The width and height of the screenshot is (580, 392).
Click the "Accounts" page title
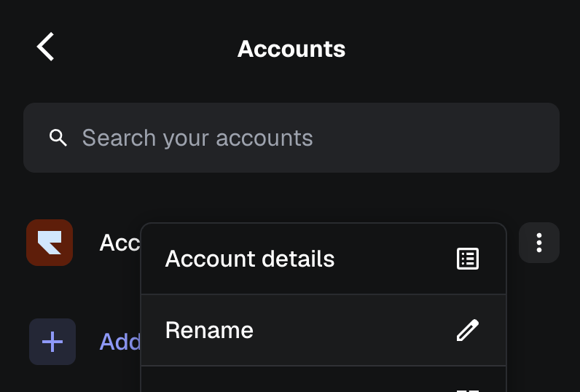tap(291, 49)
